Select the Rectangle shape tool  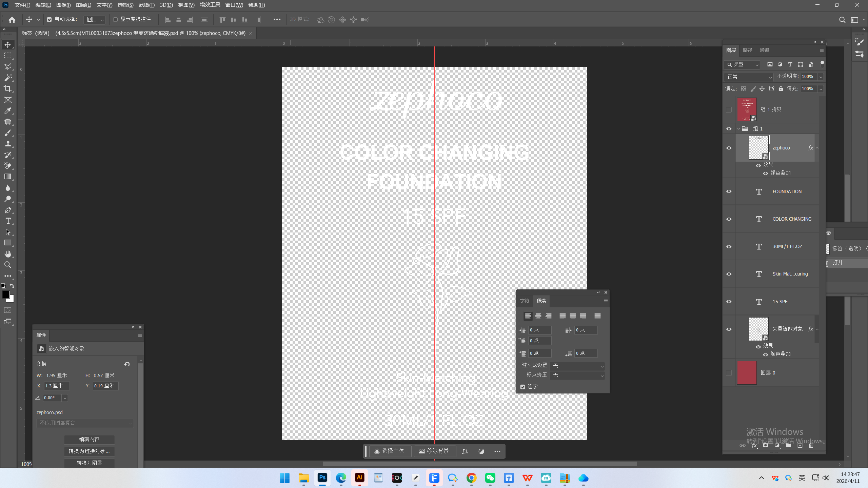point(8,243)
